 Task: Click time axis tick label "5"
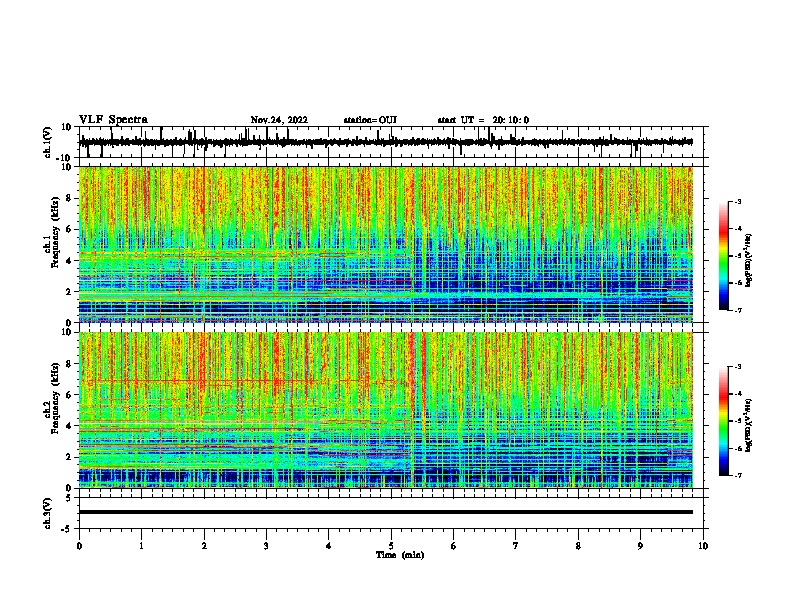coord(391,546)
